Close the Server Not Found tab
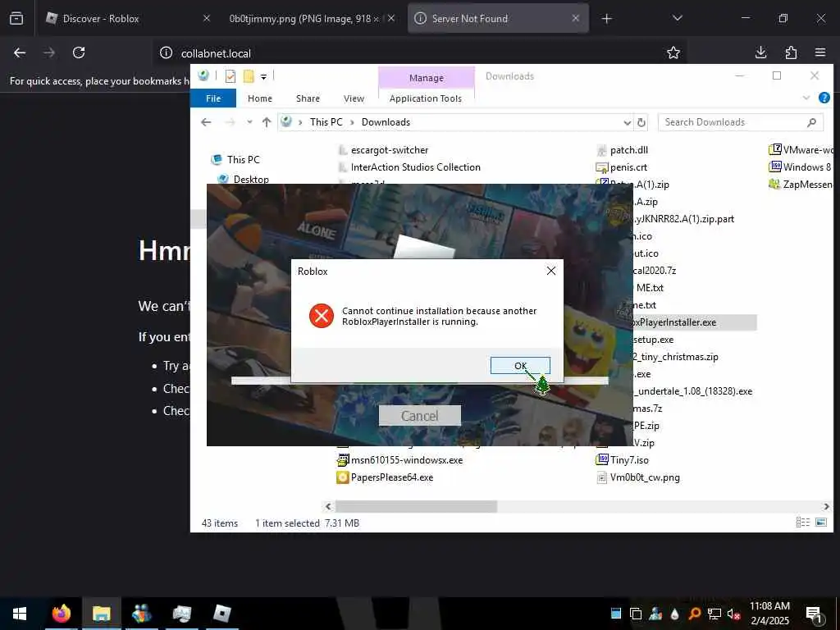 pos(575,18)
